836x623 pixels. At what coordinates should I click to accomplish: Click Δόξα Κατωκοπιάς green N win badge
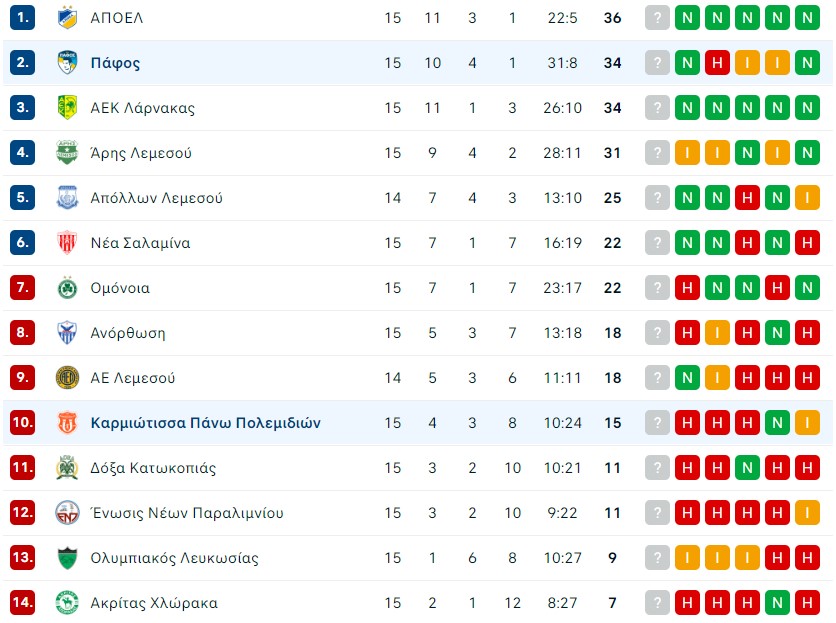tap(747, 468)
